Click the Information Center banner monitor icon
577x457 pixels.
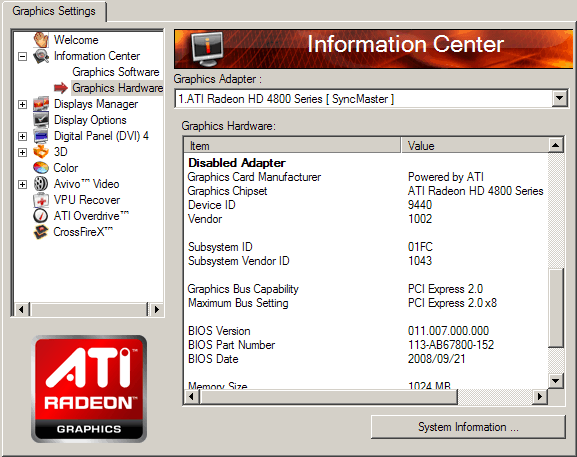(x=208, y=49)
